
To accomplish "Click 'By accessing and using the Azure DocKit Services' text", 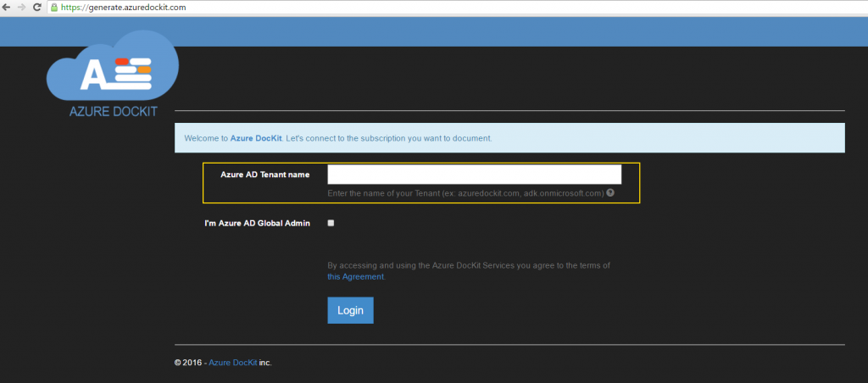I will coord(468,266).
